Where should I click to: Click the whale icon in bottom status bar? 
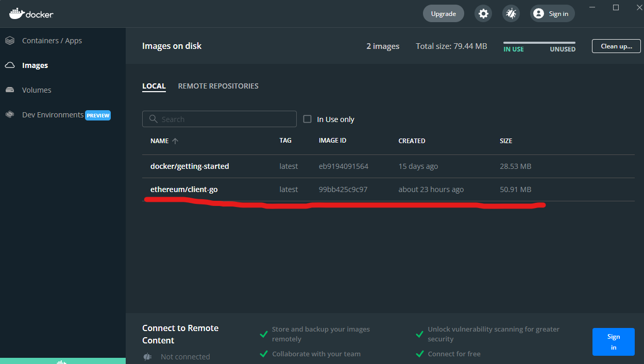[62, 362]
